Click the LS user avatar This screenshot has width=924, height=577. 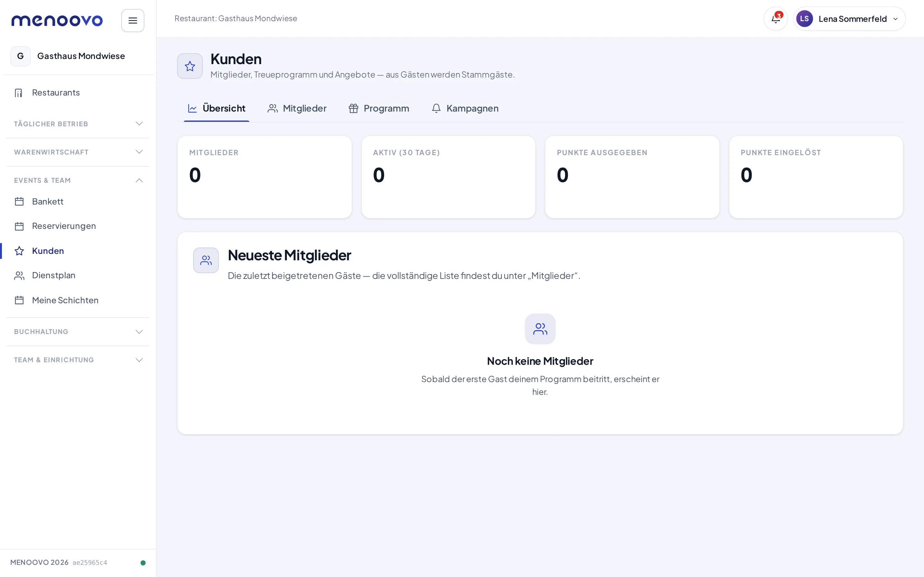tap(804, 19)
